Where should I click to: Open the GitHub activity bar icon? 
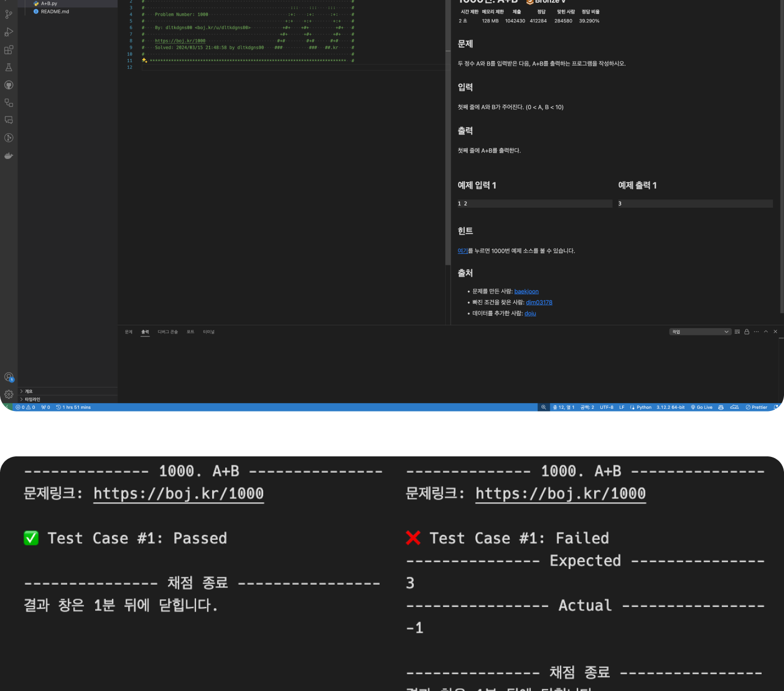point(8,85)
